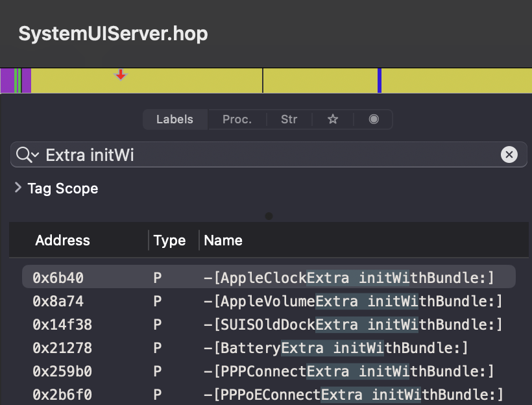This screenshot has width=532, height=405.
Task: Select PPPoEConnectExtra initWithBundle: row
Action: (x=269, y=395)
